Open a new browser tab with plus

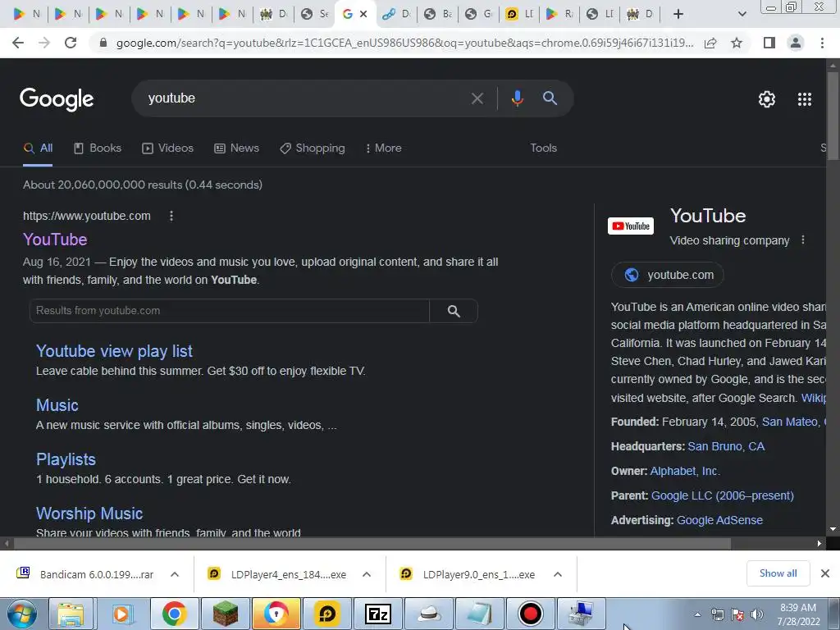678,14
